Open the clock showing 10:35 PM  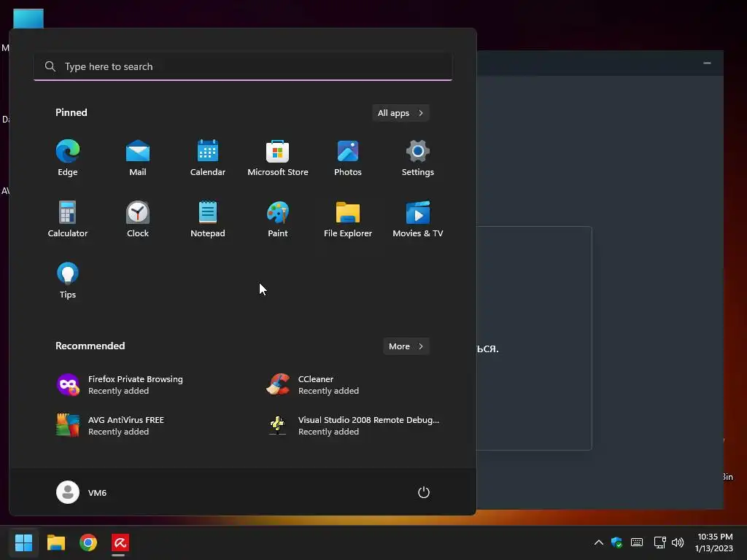point(713,542)
